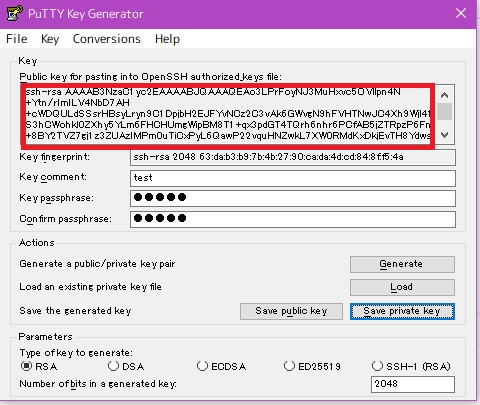Open the Help menu

pyautogui.click(x=167, y=39)
